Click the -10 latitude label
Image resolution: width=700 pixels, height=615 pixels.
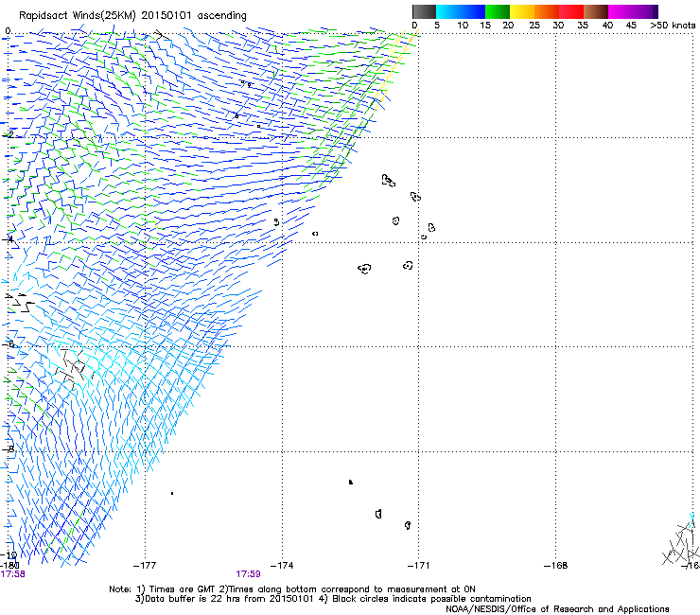pyautogui.click(x=9, y=555)
